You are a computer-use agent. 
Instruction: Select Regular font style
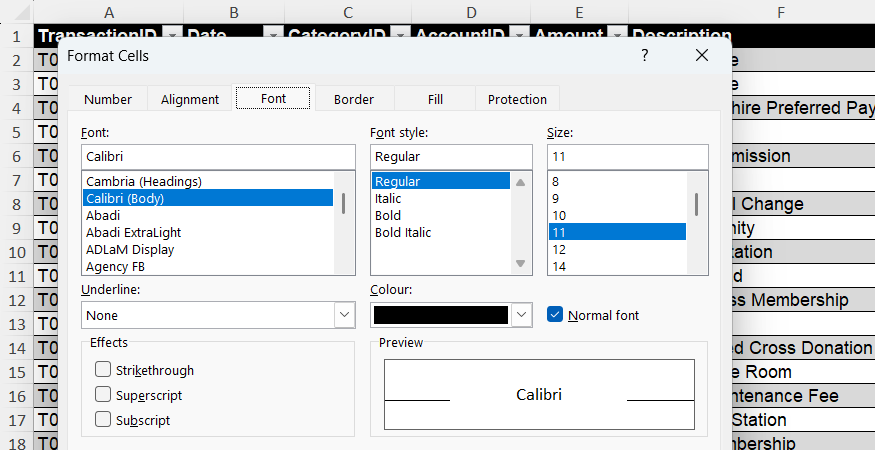coord(441,181)
